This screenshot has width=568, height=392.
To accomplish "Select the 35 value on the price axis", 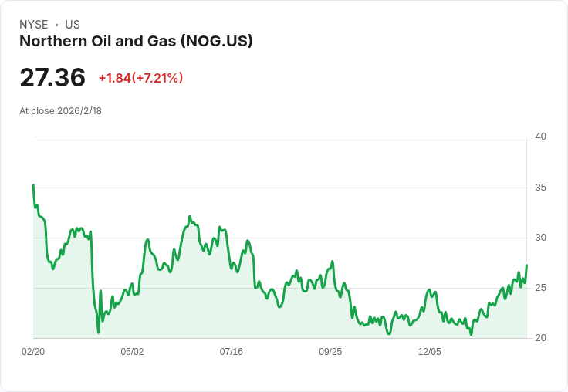I will coord(540,188).
